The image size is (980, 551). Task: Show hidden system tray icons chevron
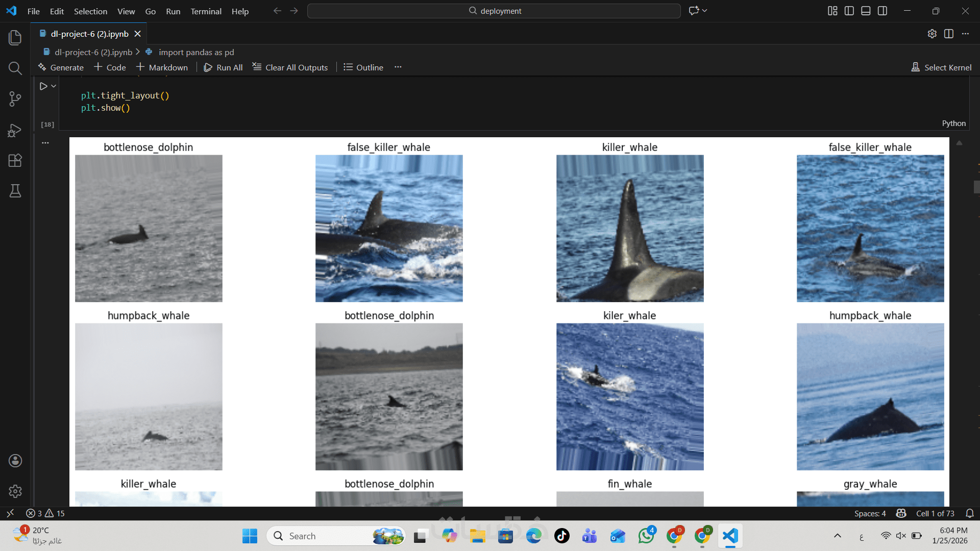(x=838, y=536)
